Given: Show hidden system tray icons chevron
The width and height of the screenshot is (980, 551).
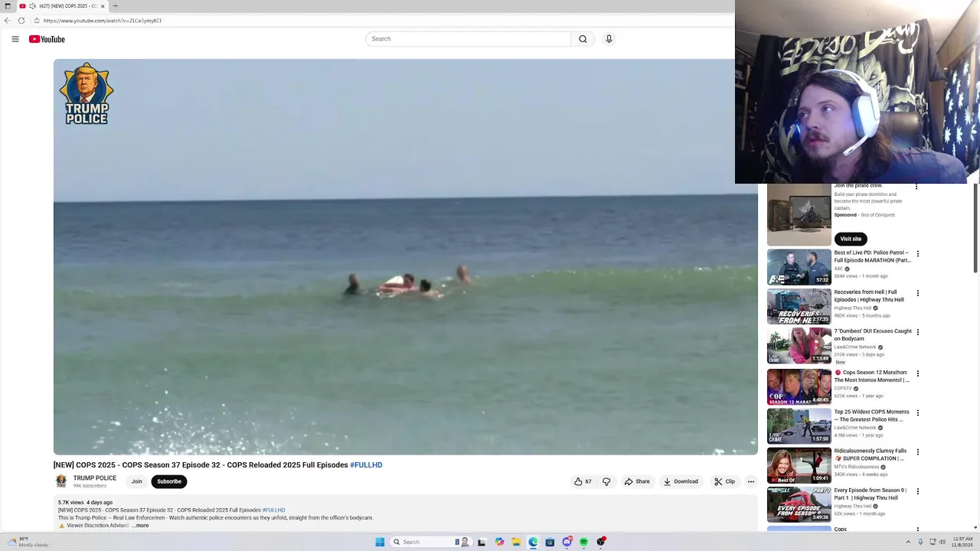Looking at the screenshot, I should [x=908, y=542].
